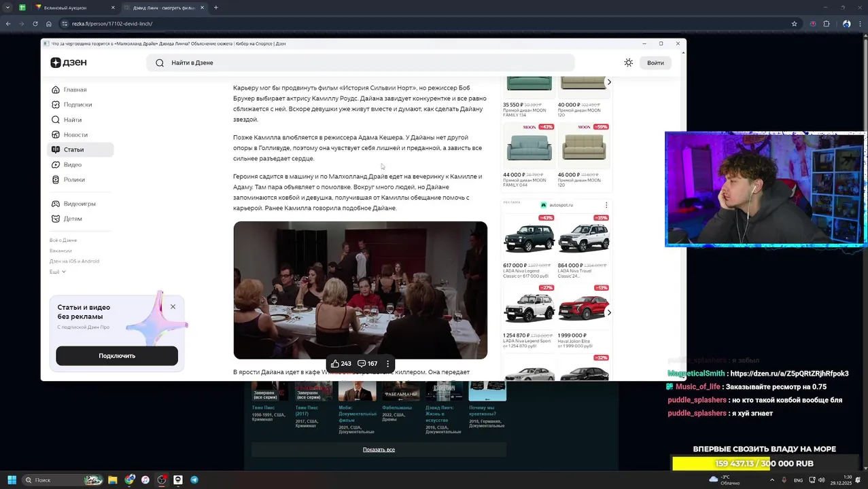Show hidden system tray icons
868x489 pixels.
coord(772,480)
